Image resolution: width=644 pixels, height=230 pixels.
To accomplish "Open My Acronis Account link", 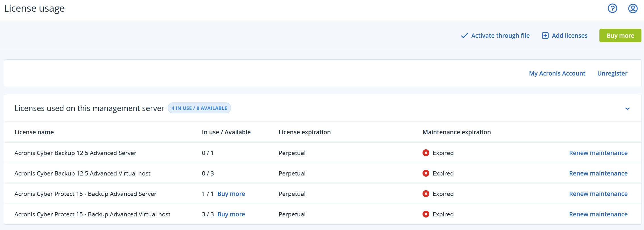I will click(x=557, y=74).
